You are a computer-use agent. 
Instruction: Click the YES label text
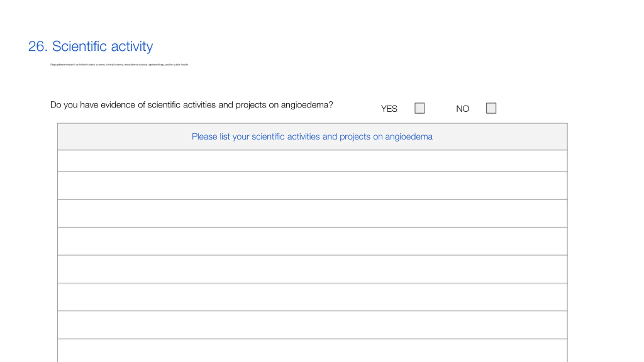(389, 109)
